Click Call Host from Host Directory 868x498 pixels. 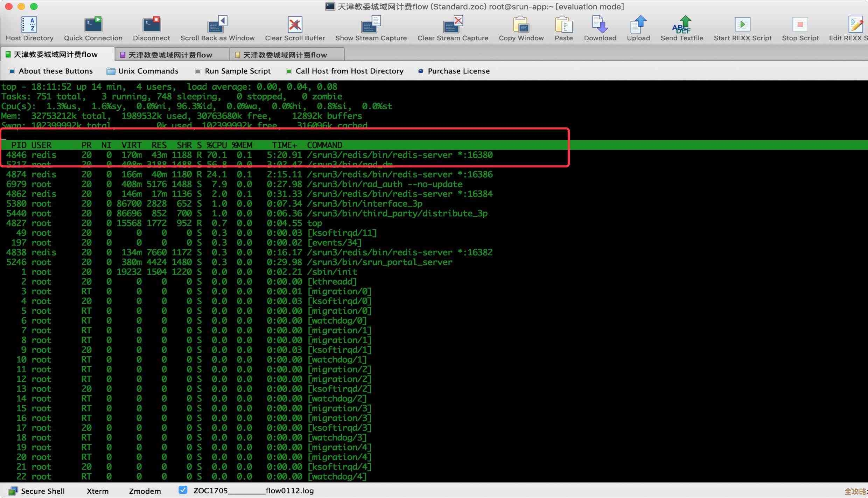(345, 71)
